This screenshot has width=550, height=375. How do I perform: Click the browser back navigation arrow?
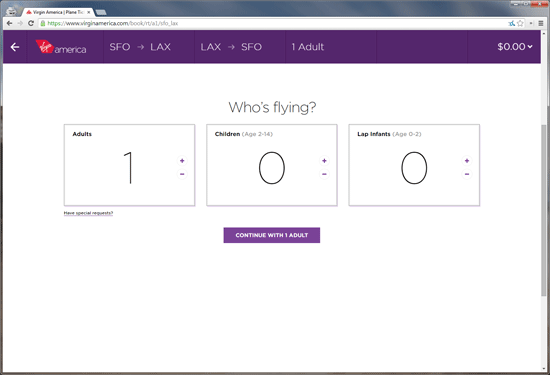tap(9, 23)
